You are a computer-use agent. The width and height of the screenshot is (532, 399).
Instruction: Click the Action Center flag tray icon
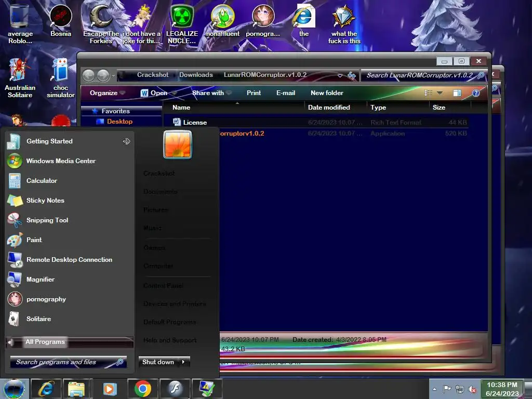[x=447, y=389]
